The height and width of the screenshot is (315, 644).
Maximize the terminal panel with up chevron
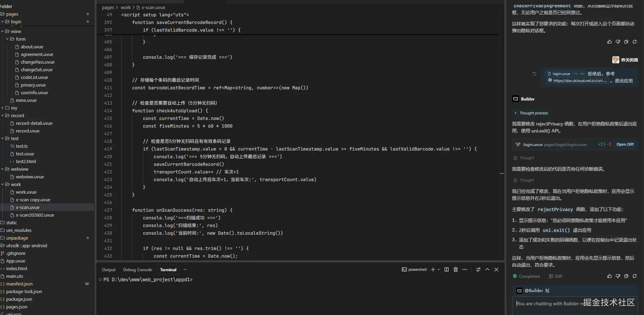tap(487, 269)
